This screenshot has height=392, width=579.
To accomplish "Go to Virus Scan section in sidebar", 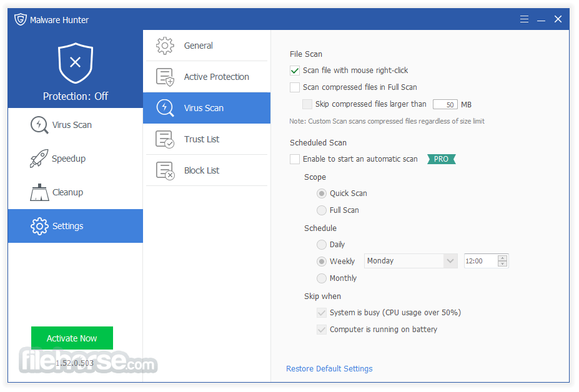I will click(76, 125).
